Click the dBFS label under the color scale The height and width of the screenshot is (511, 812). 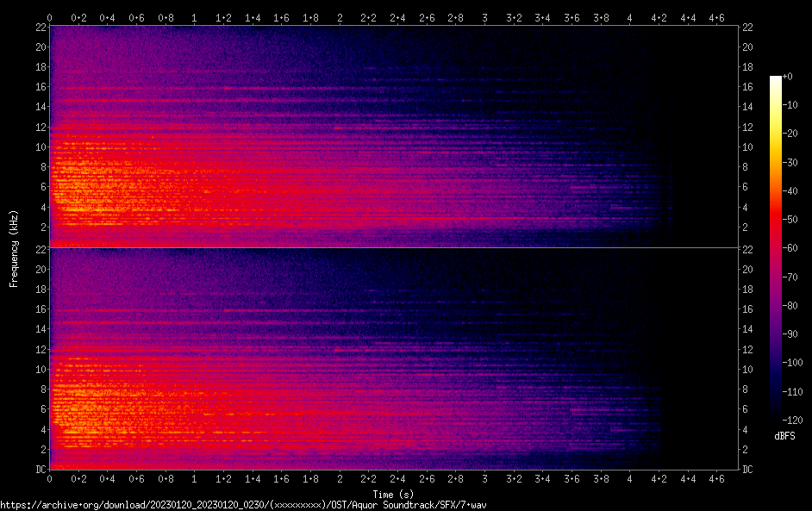pyautogui.click(x=784, y=437)
